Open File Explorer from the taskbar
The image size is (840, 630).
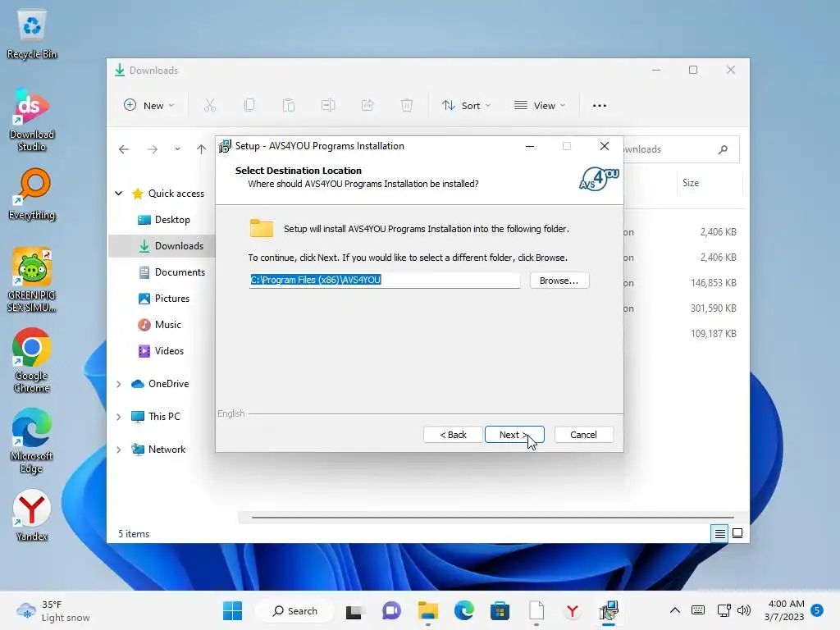[428, 610]
